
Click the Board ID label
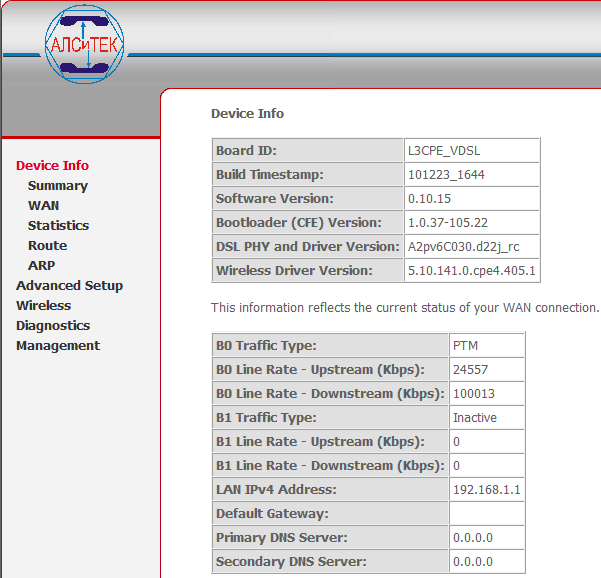[x=246, y=151]
